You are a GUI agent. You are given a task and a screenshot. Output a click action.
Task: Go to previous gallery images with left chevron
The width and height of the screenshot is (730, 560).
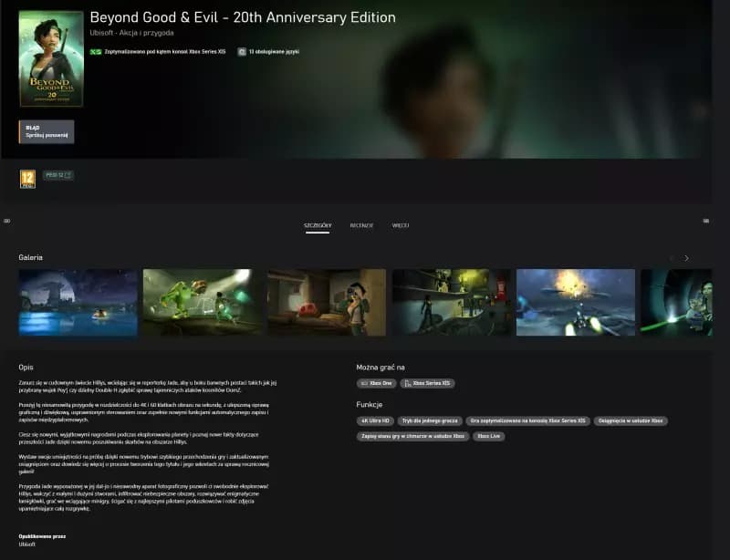tap(672, 258)
